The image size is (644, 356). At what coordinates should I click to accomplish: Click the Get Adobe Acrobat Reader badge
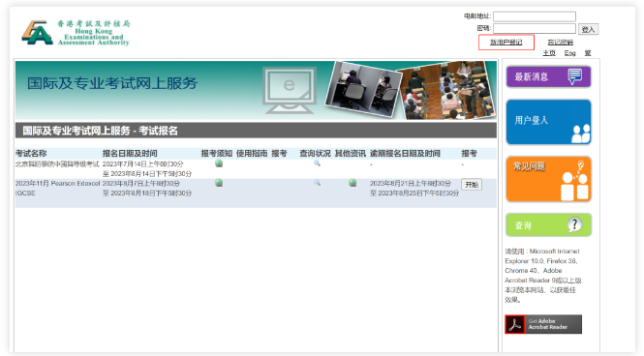click(543, 324)
